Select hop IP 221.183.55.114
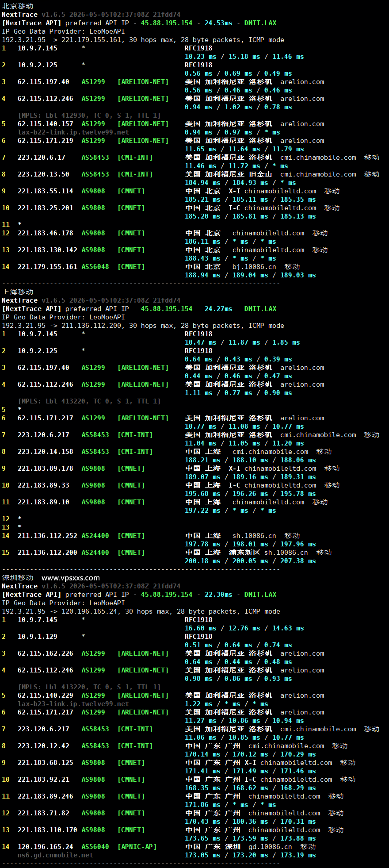 pos(46,191)
